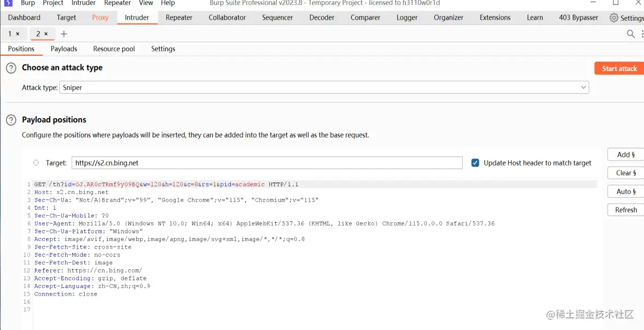The image size is (644, 330).
Task: Click the Clear § button
Action: coord(626,173)
